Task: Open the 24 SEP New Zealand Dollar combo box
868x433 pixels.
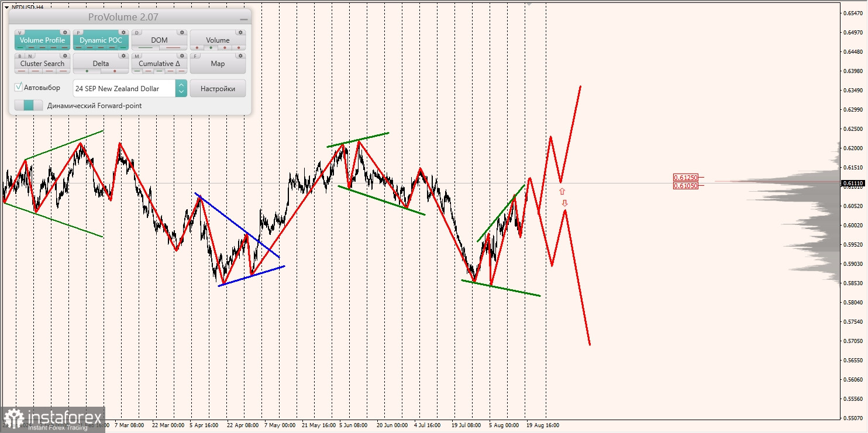Action: click(x=130, y=88)
